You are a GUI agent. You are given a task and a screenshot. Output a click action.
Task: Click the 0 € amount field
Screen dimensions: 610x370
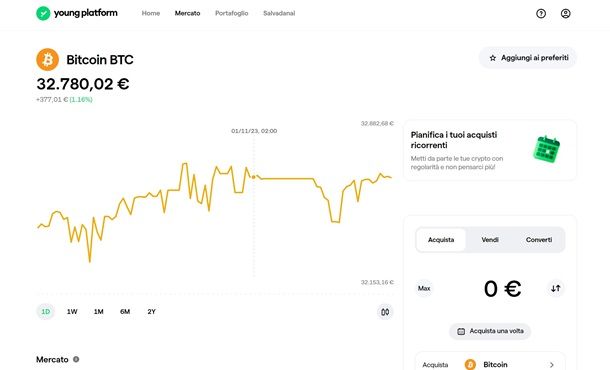tap(502, 289)
